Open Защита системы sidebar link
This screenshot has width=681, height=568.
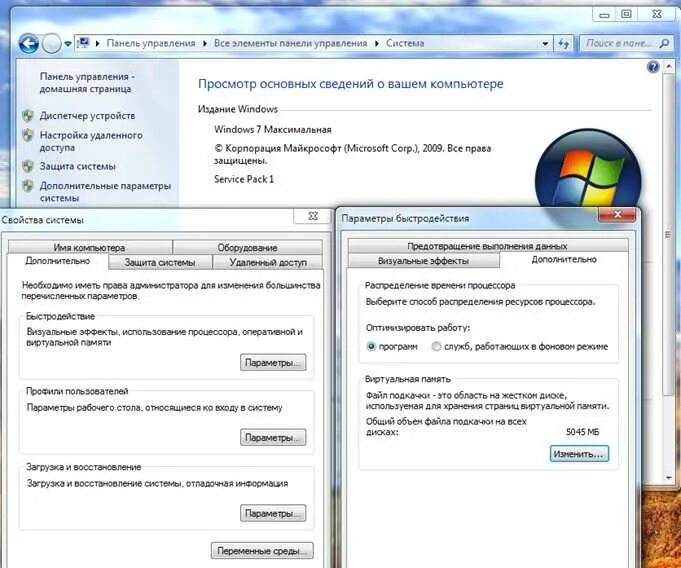tap(77, 166)
